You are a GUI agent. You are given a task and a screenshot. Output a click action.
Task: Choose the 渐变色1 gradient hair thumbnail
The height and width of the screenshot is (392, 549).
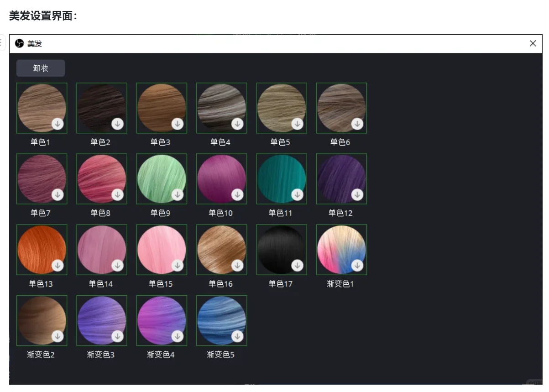coord(342,250)
